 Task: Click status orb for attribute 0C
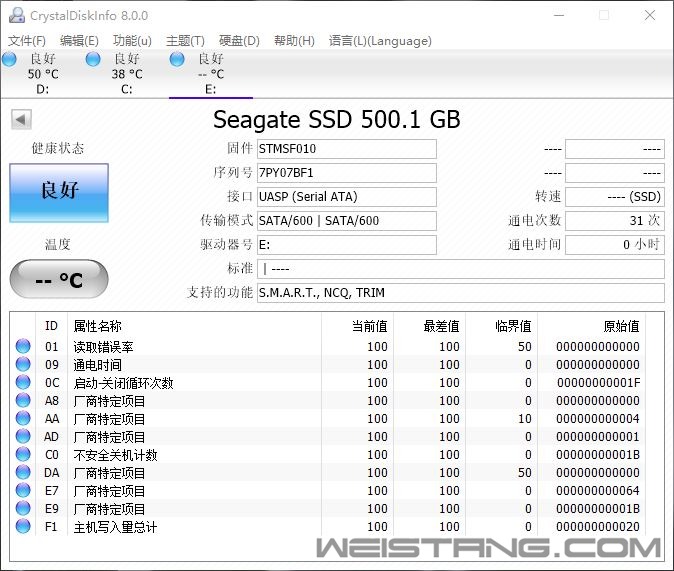click(x=23, y=382)
